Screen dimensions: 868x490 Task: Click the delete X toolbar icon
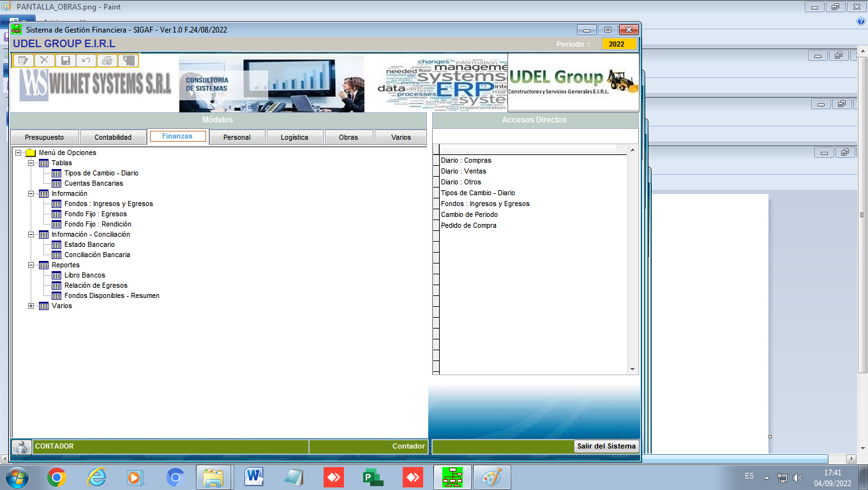pos(44,61)
